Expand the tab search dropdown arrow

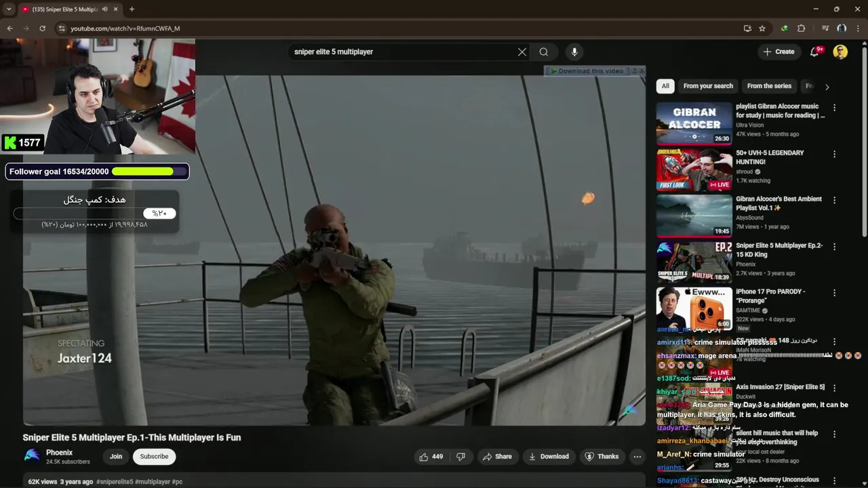coord(8,9)
